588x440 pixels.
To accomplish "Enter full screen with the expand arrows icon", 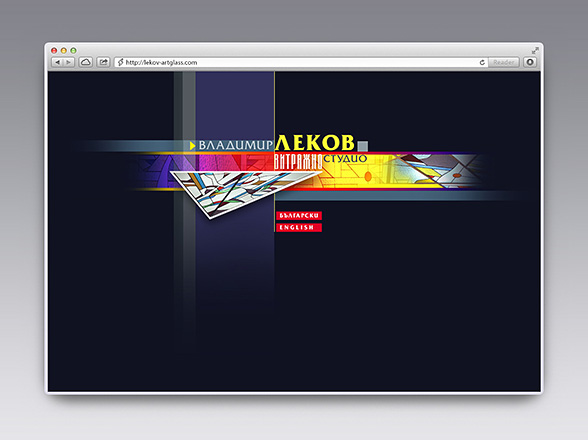I will coord(535,50).
